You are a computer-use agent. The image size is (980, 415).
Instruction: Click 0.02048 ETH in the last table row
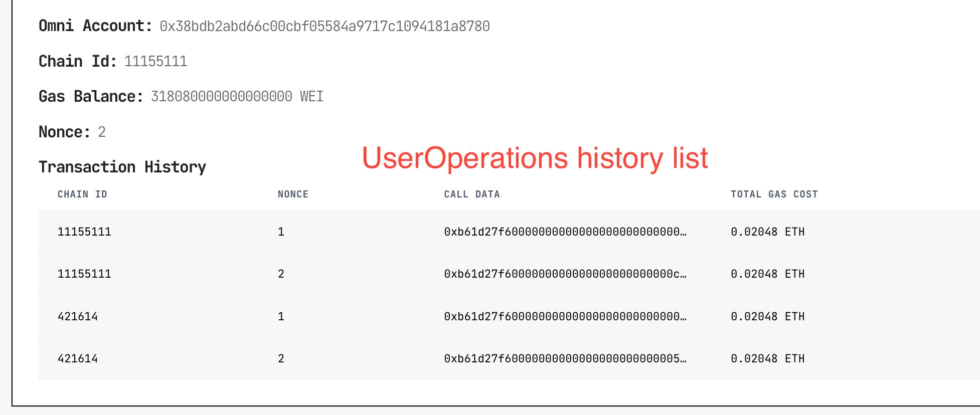coord(767,358)
